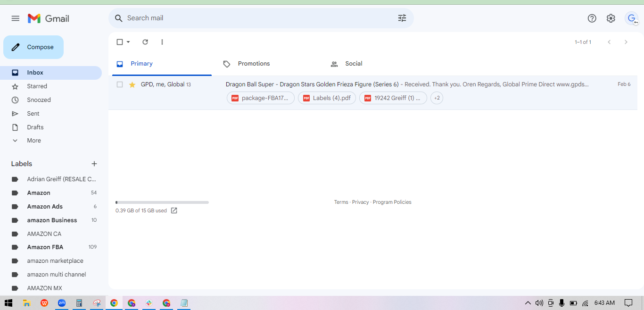Open the Terms link
644x310 pixels.
point(341,202)
